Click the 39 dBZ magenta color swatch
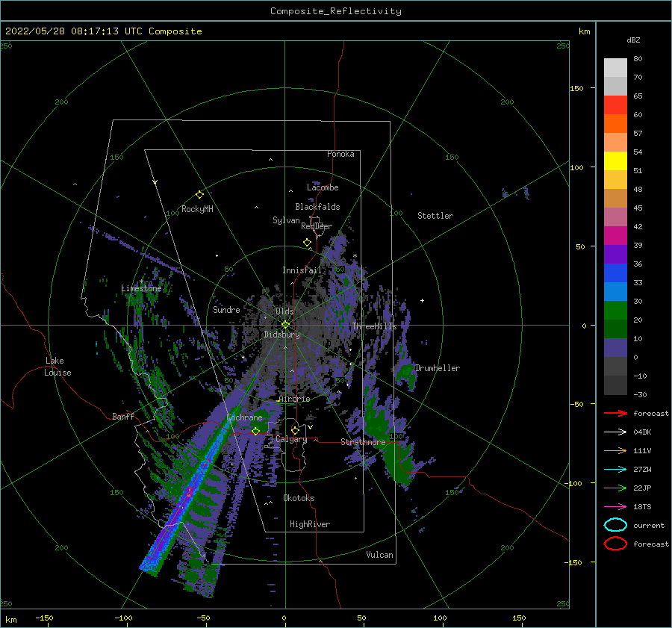The image size is (672, 628). click(615, 236)
